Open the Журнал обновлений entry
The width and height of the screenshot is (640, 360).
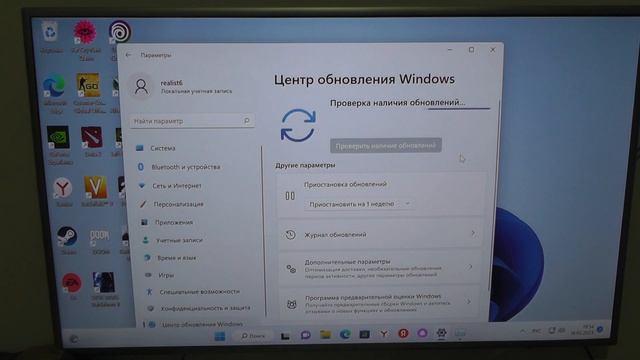coord(380,234)
